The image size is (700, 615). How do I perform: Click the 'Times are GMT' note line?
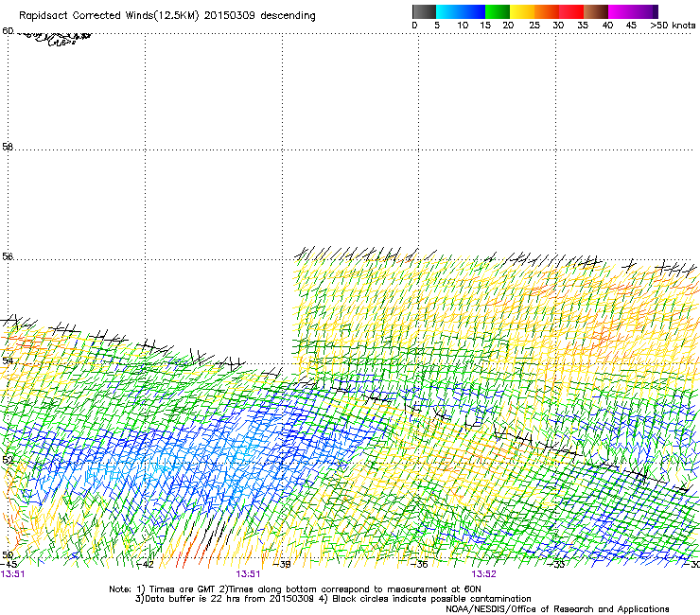click(295, 589)
